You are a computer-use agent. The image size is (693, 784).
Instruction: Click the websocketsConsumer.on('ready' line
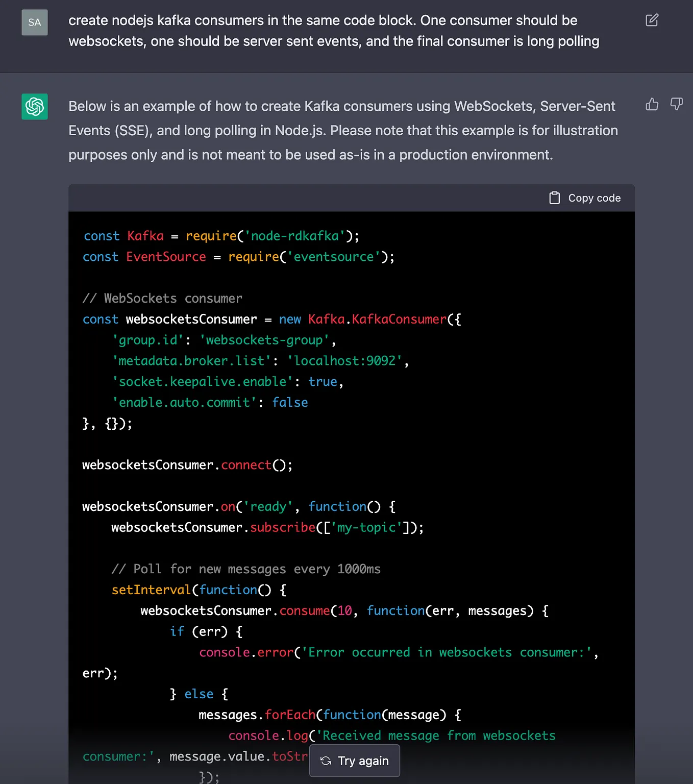[x=239, y=507]
